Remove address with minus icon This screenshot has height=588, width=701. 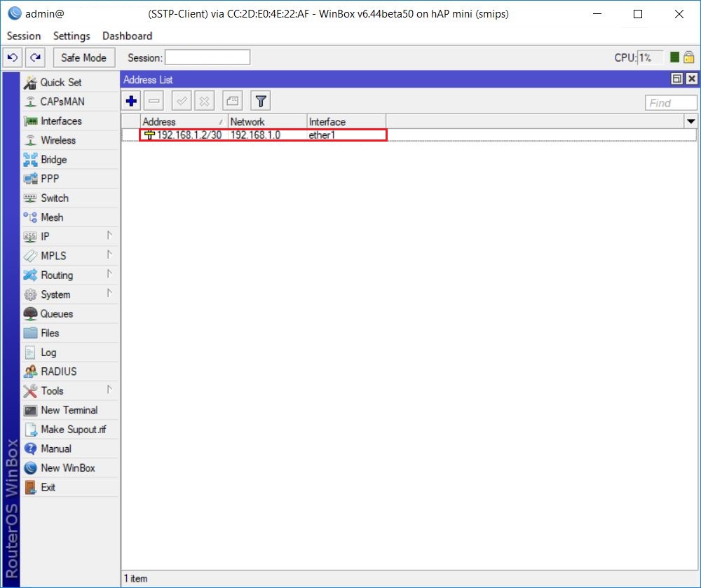[154, 101]
